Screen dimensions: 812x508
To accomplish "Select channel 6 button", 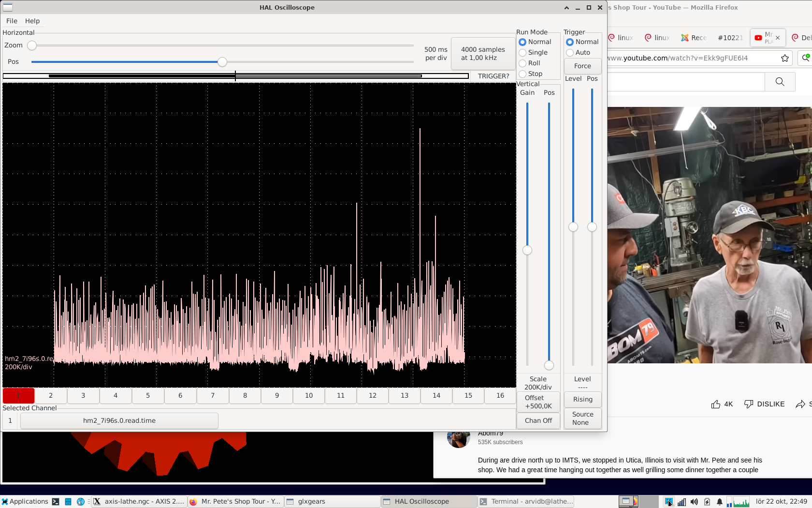I will point(180,395).
